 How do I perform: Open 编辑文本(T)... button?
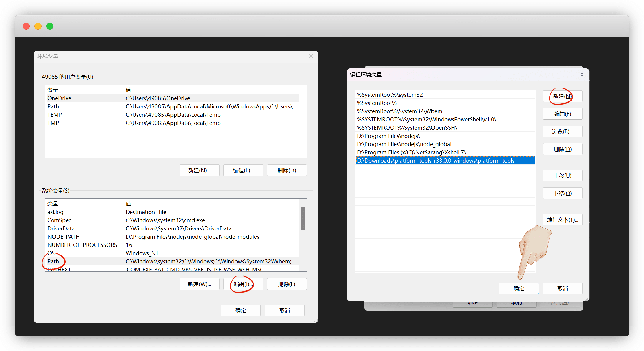tap(562, 220)
